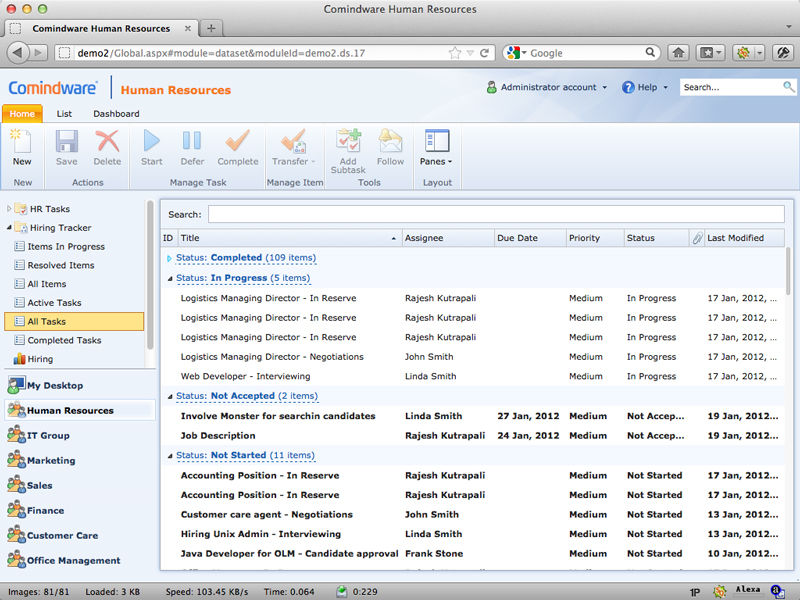Select Completed Tasks in the sidebar
This screenshot has width=800, height=600.
64,340
